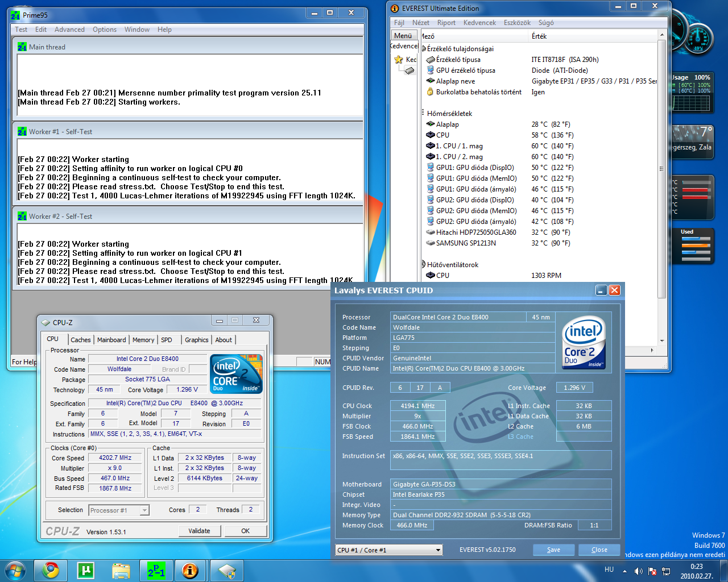Click the Burkolatba behatolás történt row icon
Image resolution: width=728 pixels, height=582 pixels.
point(431,92)
